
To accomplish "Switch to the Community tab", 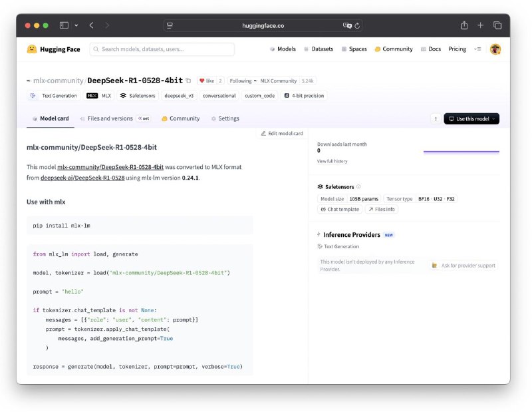I will coord(180,118).
